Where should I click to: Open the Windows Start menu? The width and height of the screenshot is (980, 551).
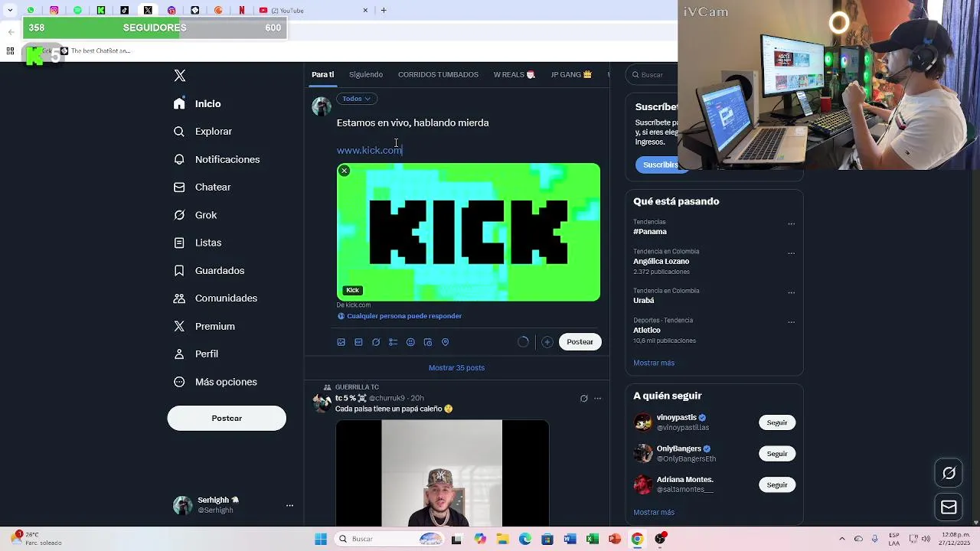click(321, 539)
